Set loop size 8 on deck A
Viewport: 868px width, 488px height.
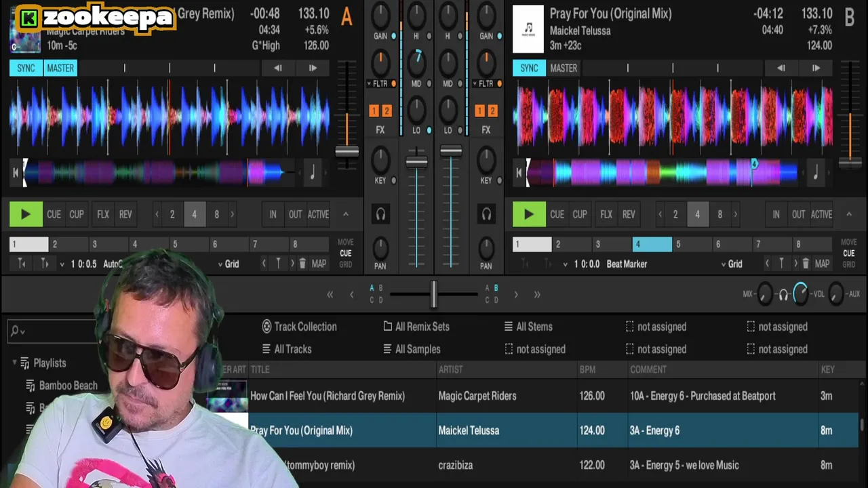click(216, 214)
